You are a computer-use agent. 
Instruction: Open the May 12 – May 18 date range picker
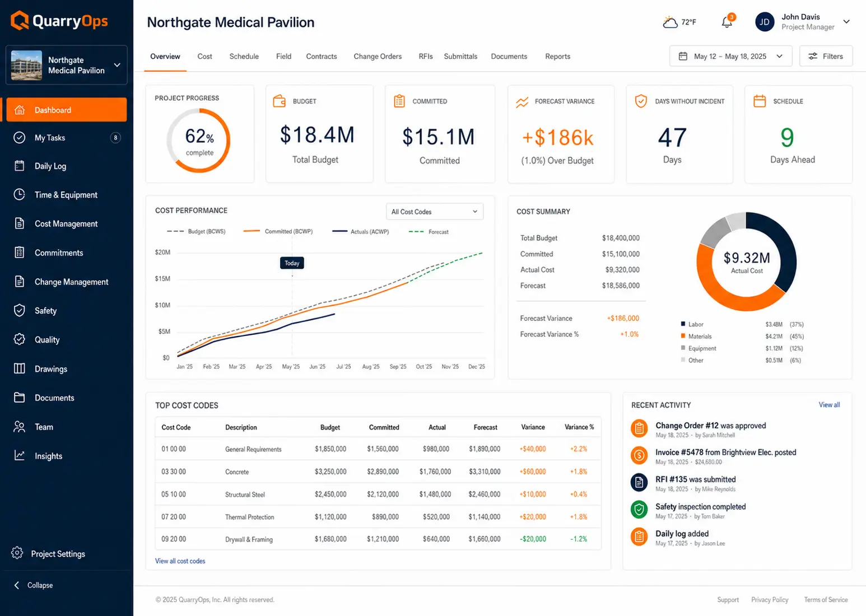(730, 56)
